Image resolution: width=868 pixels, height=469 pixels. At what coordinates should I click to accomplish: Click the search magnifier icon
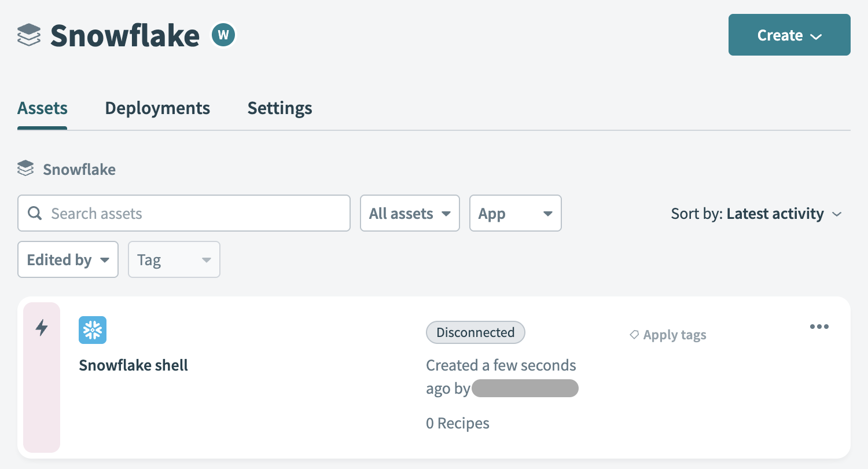35,213
